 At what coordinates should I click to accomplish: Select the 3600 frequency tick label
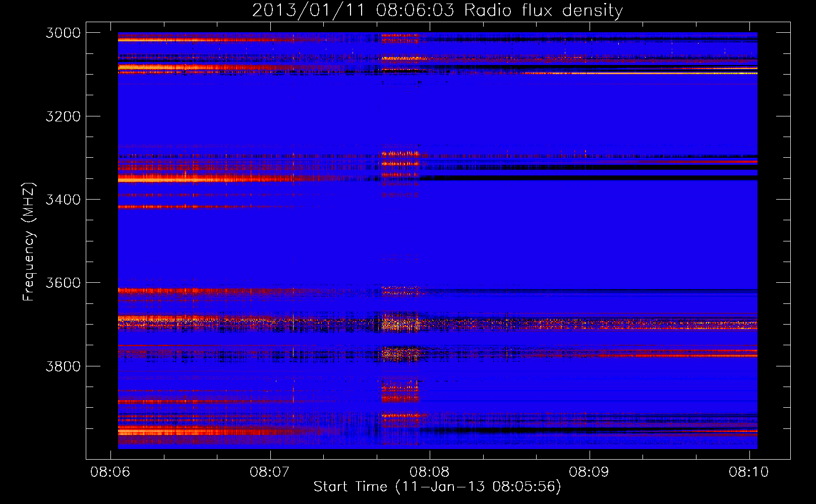pyautogui.click(x=63, y=283)
